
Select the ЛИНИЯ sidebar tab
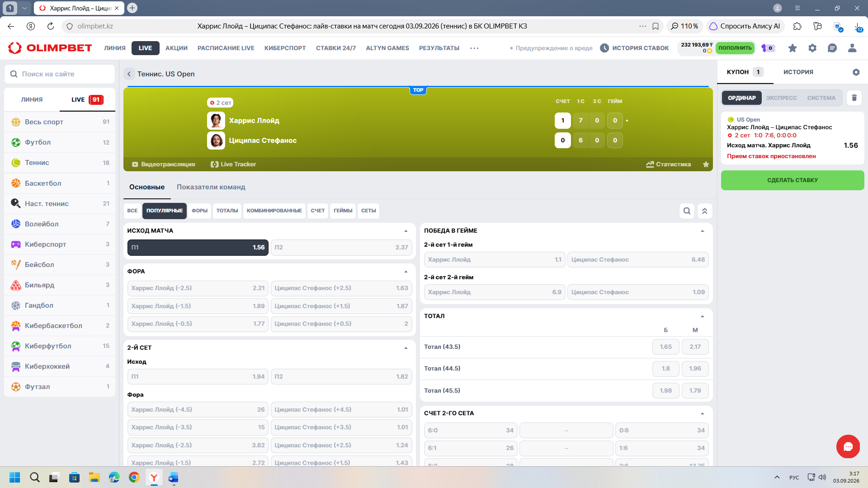click(32, 99)
